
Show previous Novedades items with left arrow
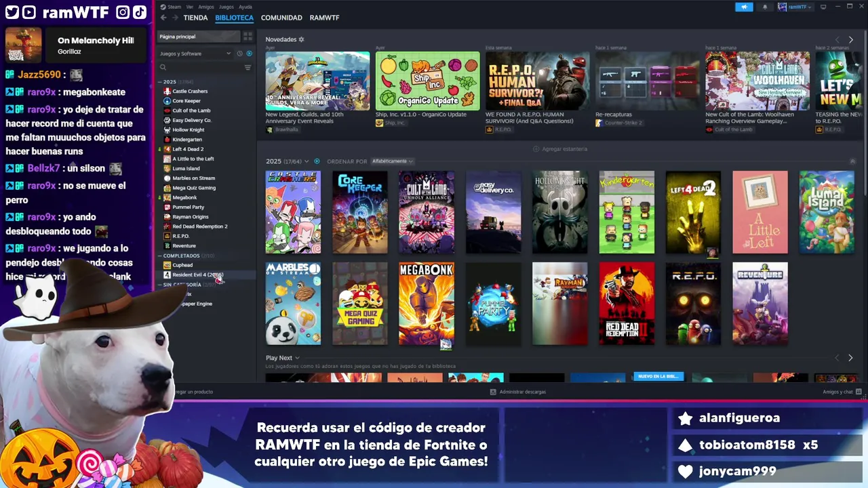pos(837,40)
